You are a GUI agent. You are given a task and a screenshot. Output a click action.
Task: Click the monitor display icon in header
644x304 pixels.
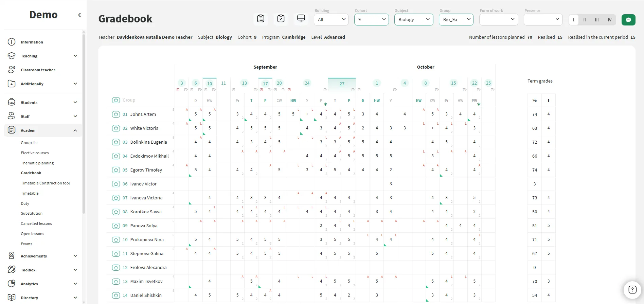tap(301, 19)
